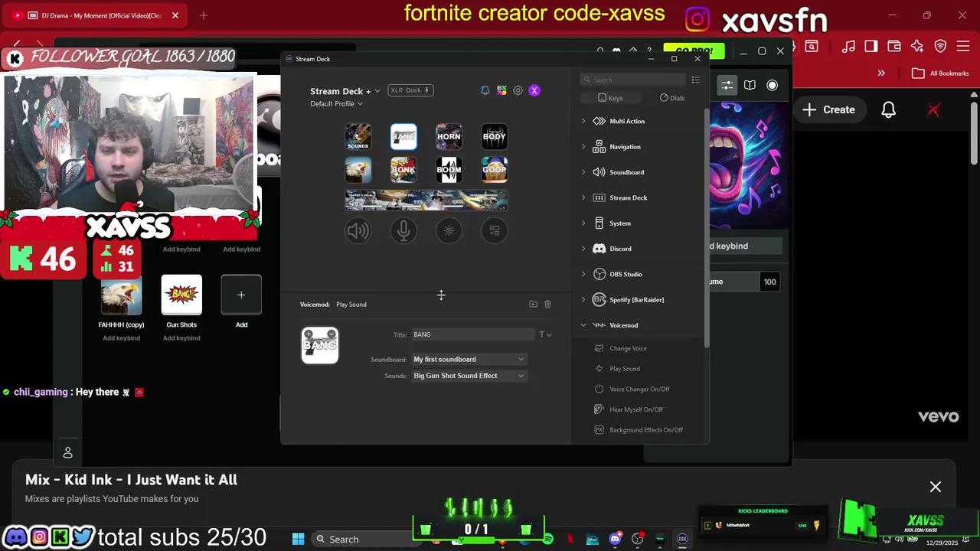The width and height of the screenshot is (980, 551).
Task: Click the actions list scrollbar
Action: [706, 230]
